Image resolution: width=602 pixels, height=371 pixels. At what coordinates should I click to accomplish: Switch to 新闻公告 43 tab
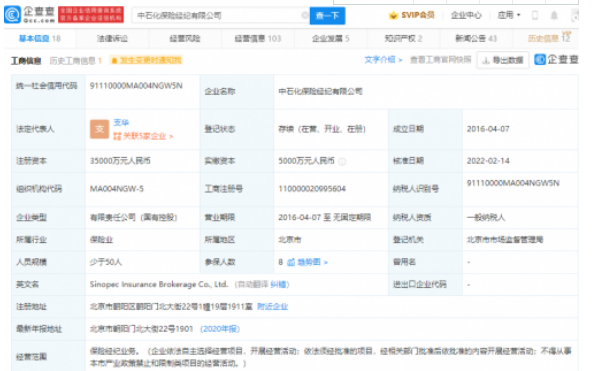click(476, 38)
